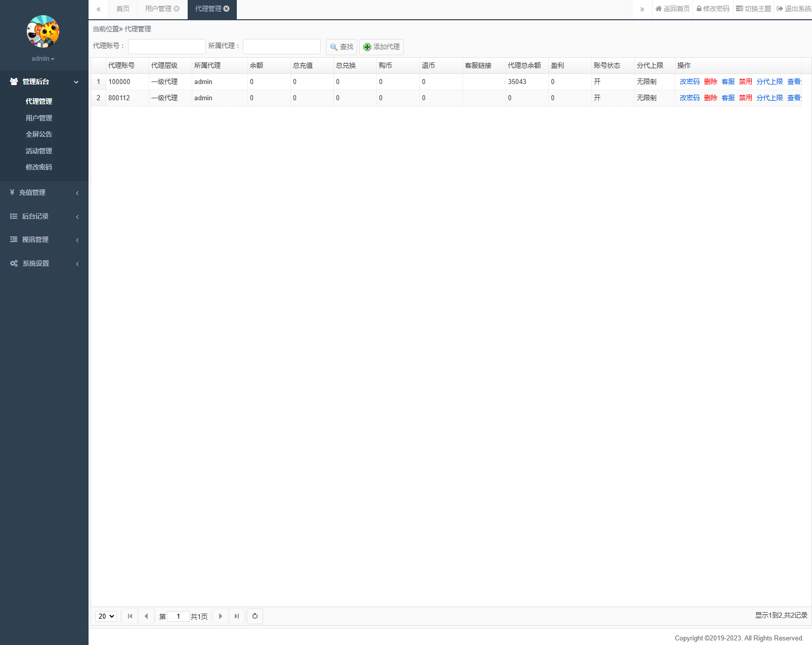Viewport: 812px width, 645px height.
Task: Click the refresh table icon
Action: (255, 616)
